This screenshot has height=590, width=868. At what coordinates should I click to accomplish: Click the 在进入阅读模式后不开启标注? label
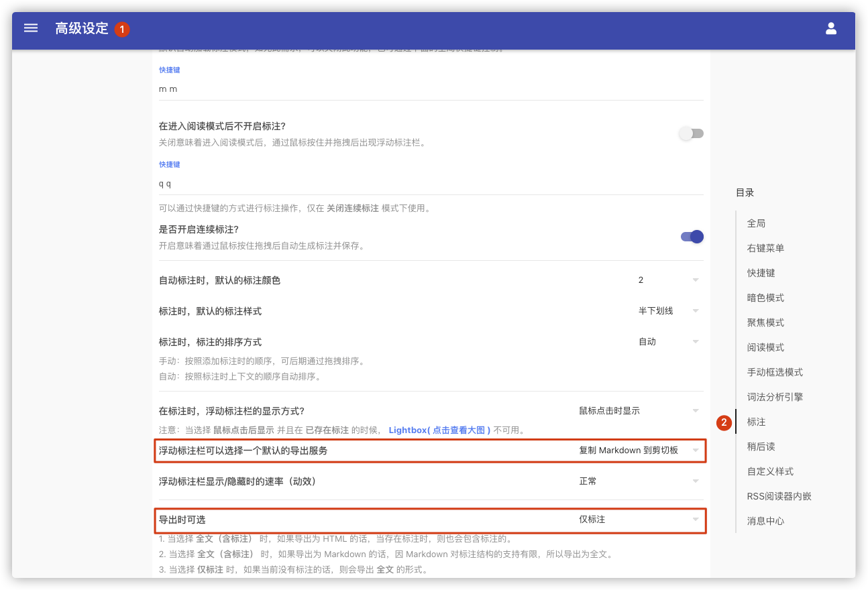coord(222,126)
